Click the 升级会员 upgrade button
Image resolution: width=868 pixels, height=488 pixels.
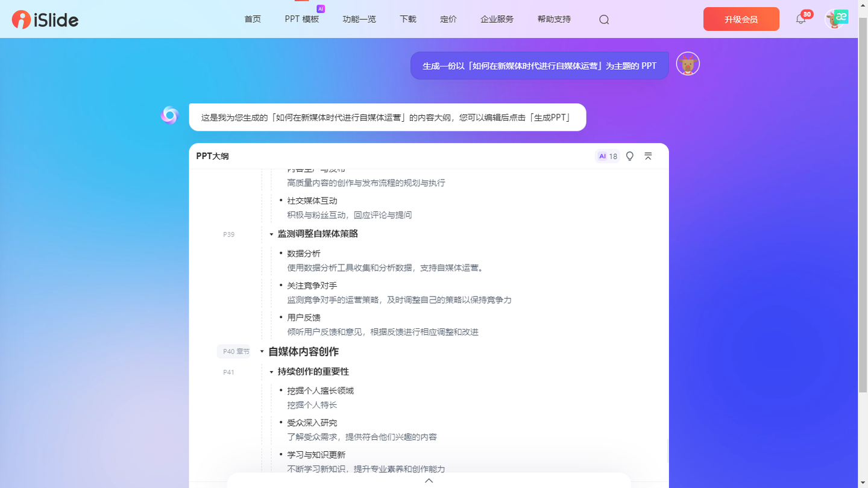tap(741, 19)
